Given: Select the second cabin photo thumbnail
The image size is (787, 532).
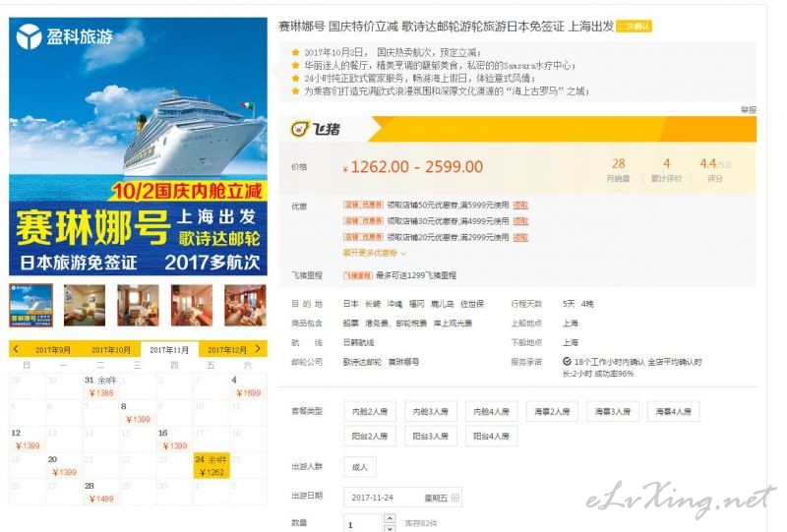Looking at the screenshot, I should [x=85, y=306].
